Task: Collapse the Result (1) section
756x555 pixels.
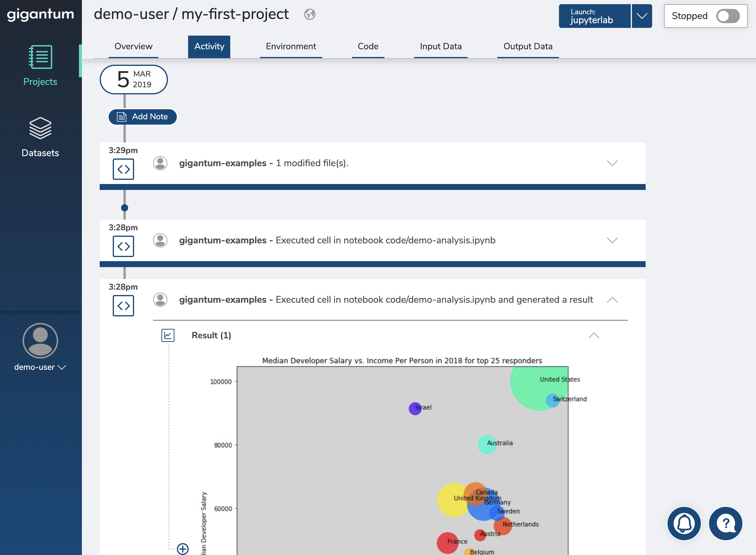Action: coord(593,335)
